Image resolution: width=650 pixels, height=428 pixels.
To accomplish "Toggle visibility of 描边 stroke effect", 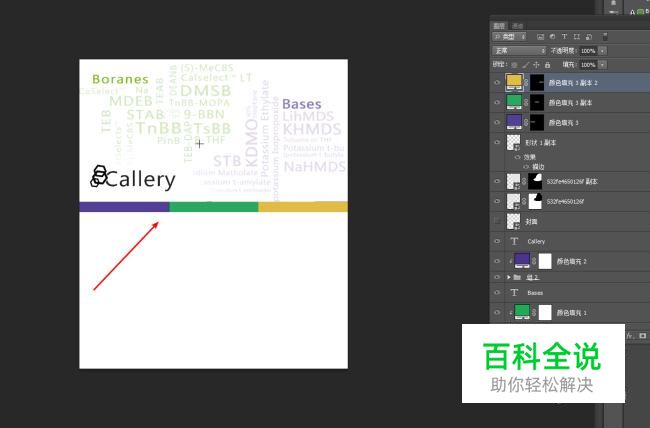I will pos(526,166).
